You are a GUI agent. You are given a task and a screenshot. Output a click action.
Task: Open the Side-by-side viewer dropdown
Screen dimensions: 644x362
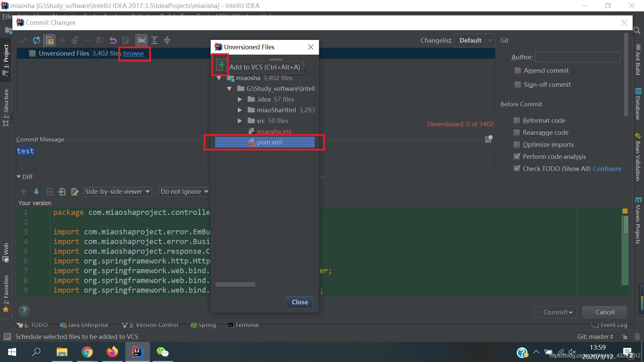pos(117,191)
